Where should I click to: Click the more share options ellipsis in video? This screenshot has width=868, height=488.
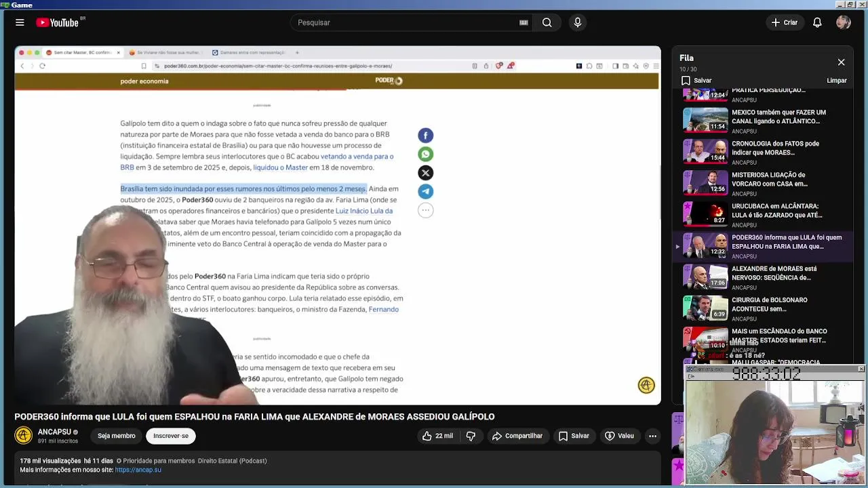(425, 210)
